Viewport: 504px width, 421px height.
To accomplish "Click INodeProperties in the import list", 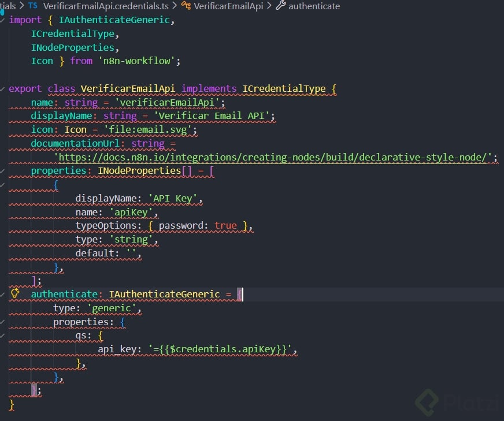I will point(73,47).
